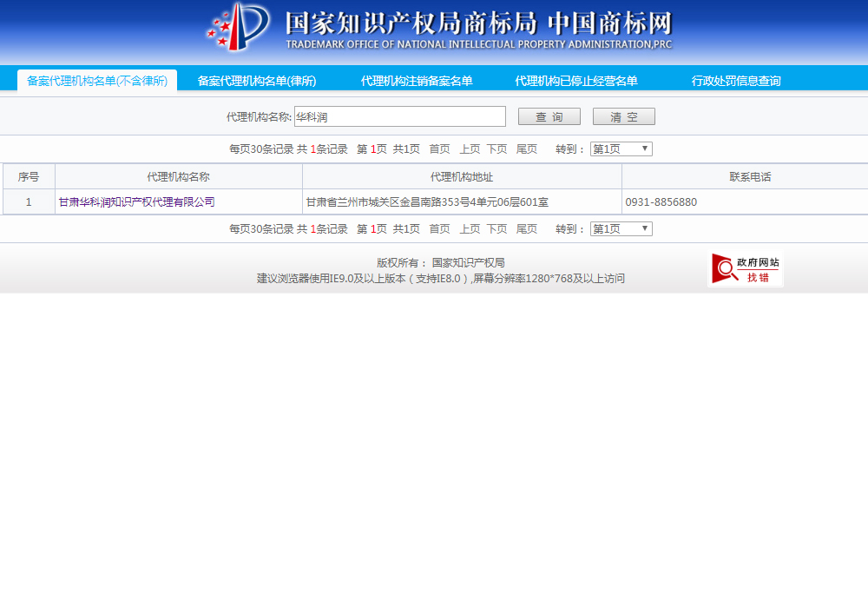Open the 甘肃华科润知识产权代理有限公司 agency link
Image resolution: width=868 pixels, height=614 pixels.
[x=137, y=202]
